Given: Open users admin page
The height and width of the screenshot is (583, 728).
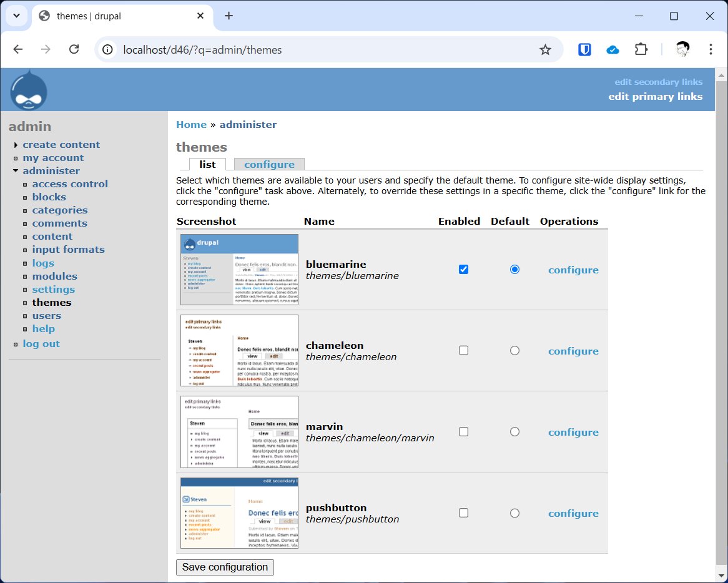Looking at the screenshot, I should (x=46, y=316).
